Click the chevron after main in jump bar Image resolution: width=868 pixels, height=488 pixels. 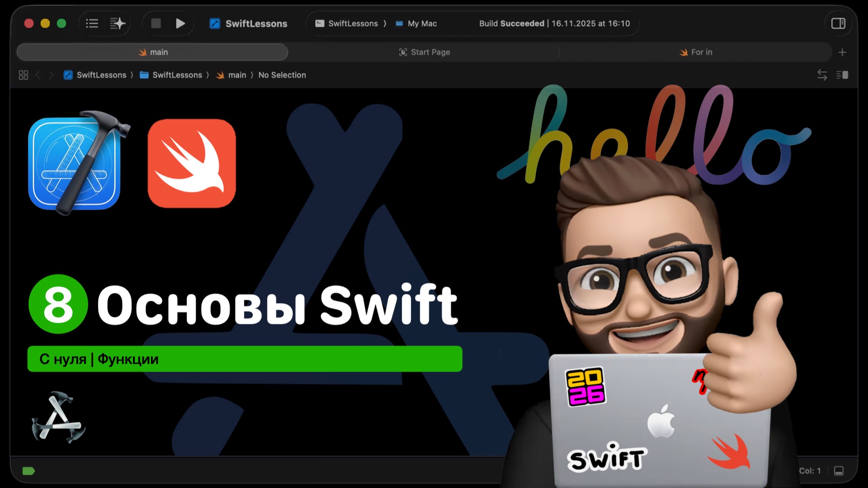[252, 75]
